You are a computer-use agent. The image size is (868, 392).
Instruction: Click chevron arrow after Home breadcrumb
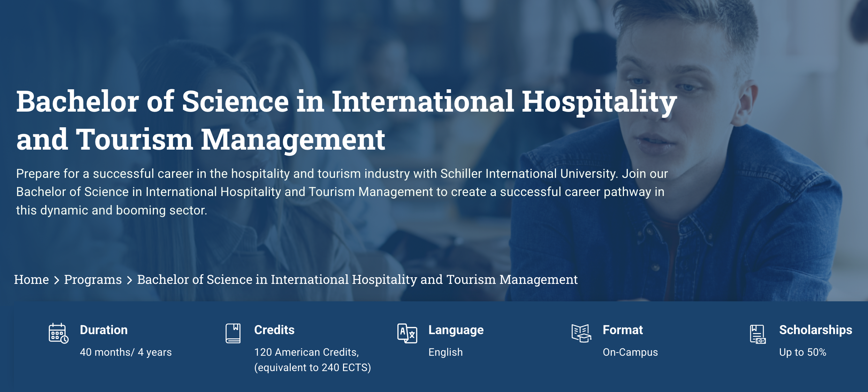pyautogui.click(x=56, y=280)
